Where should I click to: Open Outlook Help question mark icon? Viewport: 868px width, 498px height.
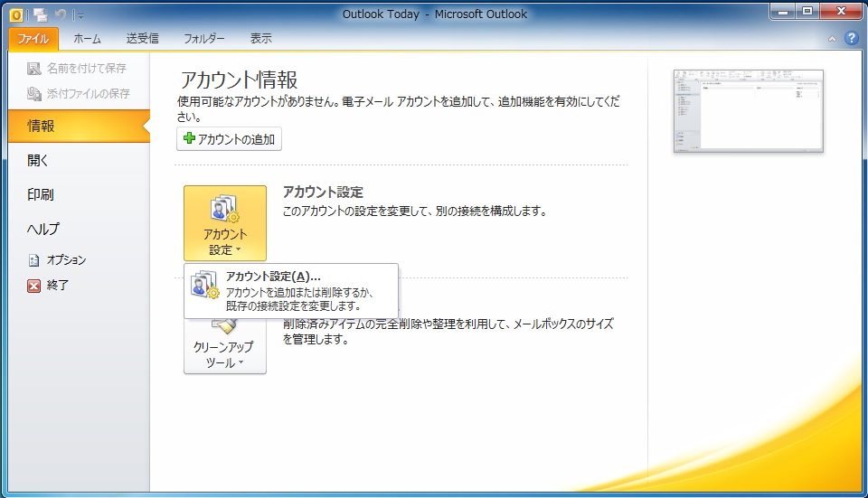tap(851, 38)
